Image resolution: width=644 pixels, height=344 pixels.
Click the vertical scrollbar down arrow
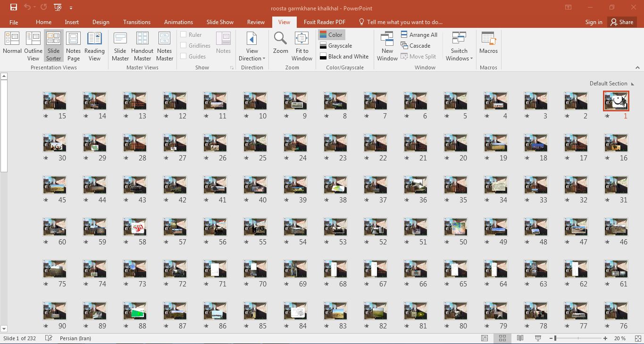point(4,328)
